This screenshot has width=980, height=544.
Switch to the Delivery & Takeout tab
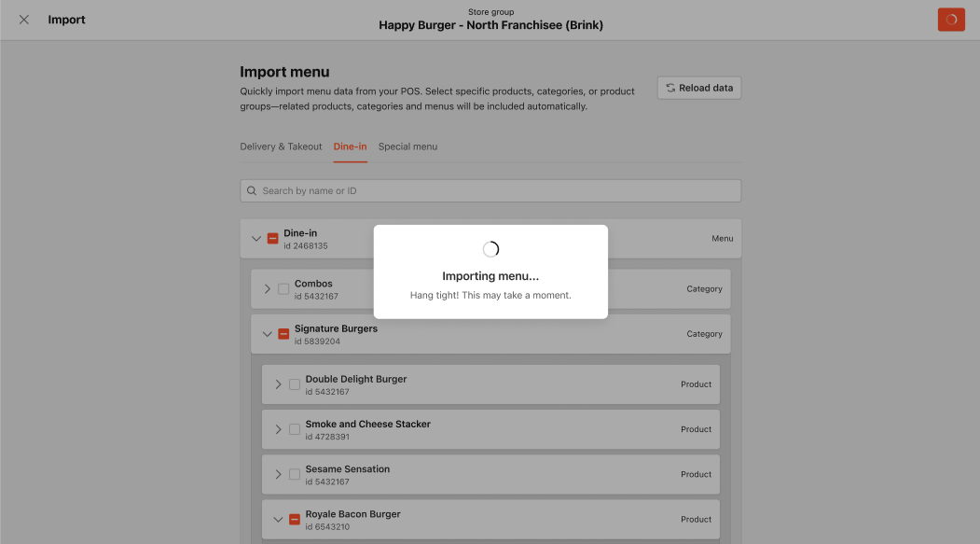point(281,146)
